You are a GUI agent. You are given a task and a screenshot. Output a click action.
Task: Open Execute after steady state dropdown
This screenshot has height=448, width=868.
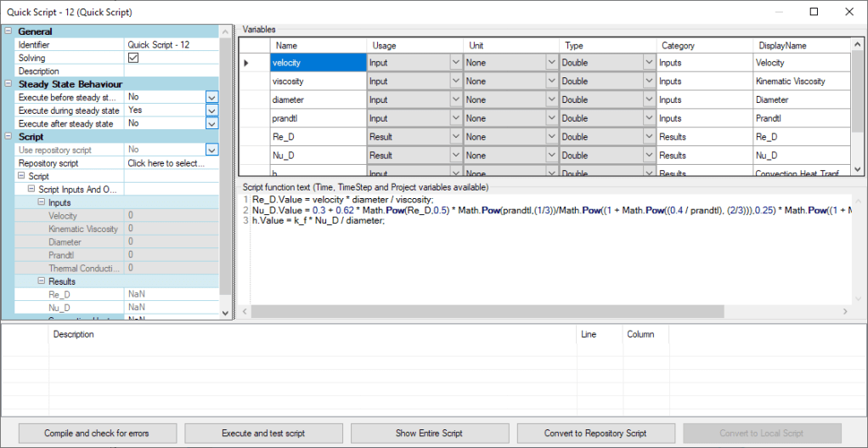tap(211, 124)
